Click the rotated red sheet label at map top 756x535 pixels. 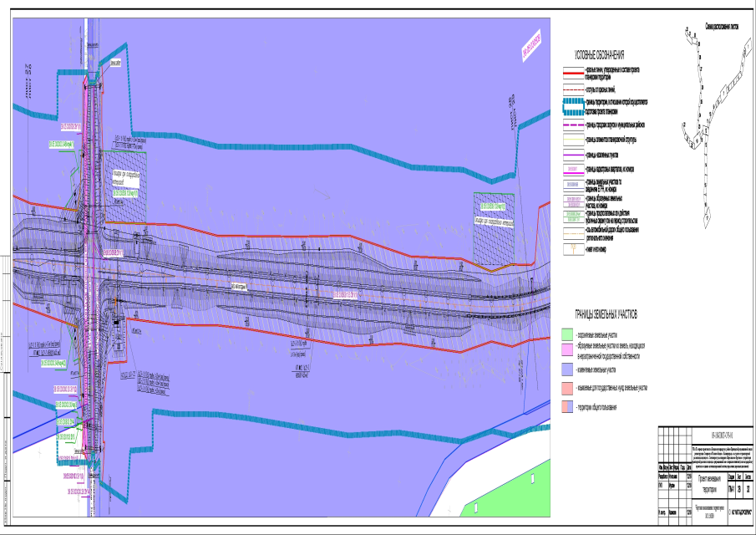pos(531,48)
